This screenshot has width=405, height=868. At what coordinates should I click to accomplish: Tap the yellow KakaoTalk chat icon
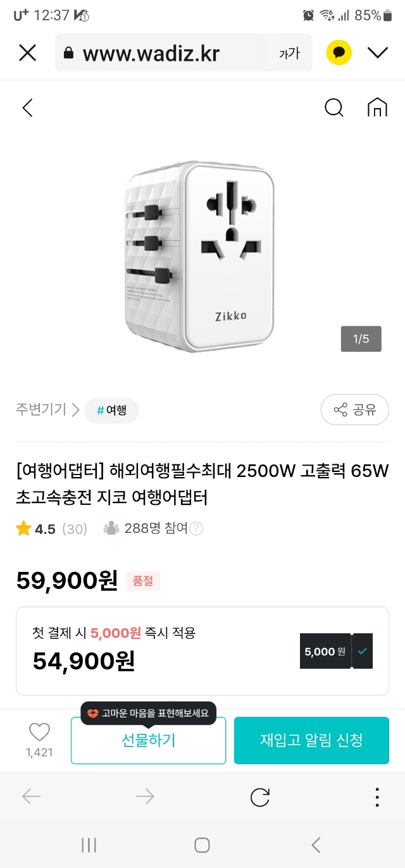click(339, 53)
